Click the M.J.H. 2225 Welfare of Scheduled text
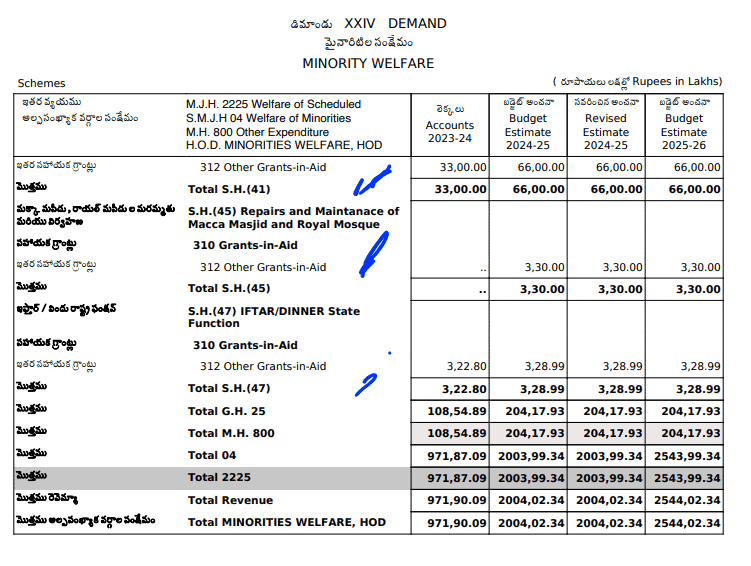Viewport: 751px width, 566px height. coord(273,104)
